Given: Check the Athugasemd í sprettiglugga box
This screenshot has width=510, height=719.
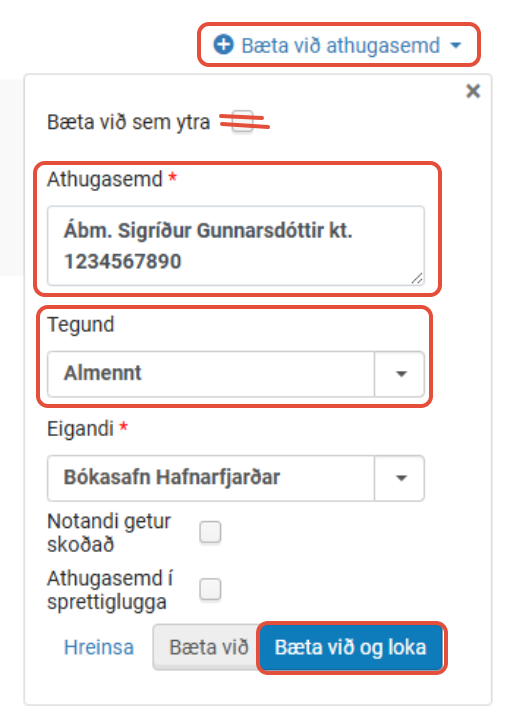Looking at the screenshot, I should coord(210,589).
